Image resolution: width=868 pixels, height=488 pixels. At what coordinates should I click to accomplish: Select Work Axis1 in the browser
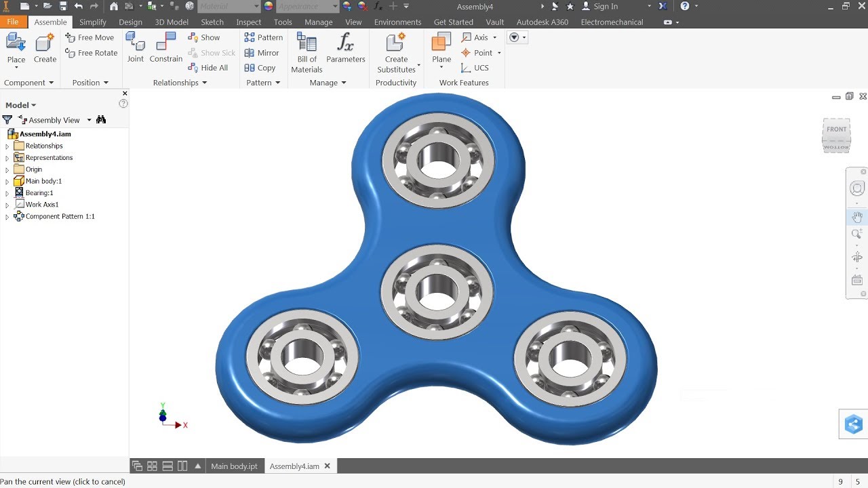point(42,205)
